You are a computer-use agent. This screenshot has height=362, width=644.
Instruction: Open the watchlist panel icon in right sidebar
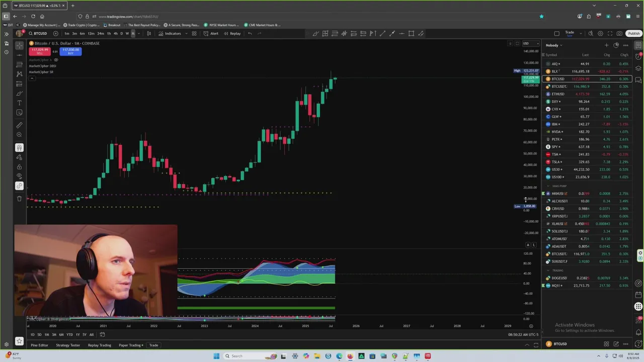coord(638,45)
